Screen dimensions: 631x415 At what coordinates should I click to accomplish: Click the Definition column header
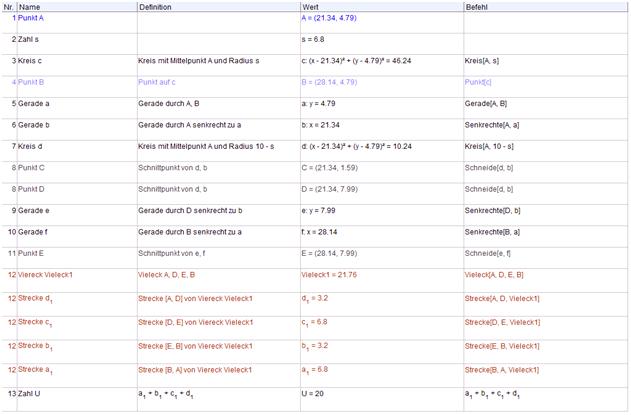[x=155, y=6]
